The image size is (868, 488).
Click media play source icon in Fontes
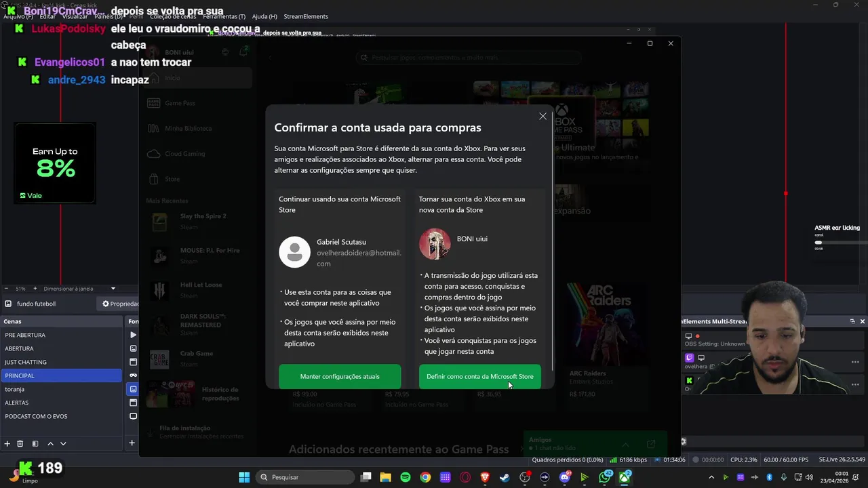coord(133,335)
